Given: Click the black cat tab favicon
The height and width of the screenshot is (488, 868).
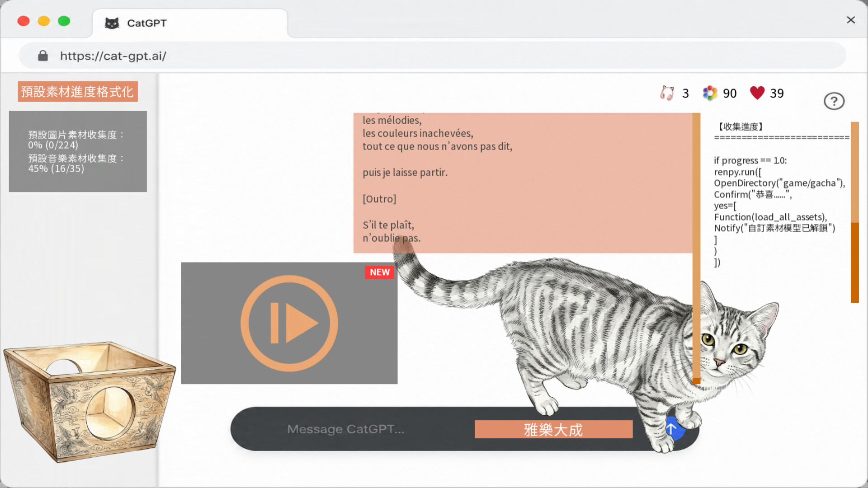Looking at the screenshot, I should (x=112, y=23).
